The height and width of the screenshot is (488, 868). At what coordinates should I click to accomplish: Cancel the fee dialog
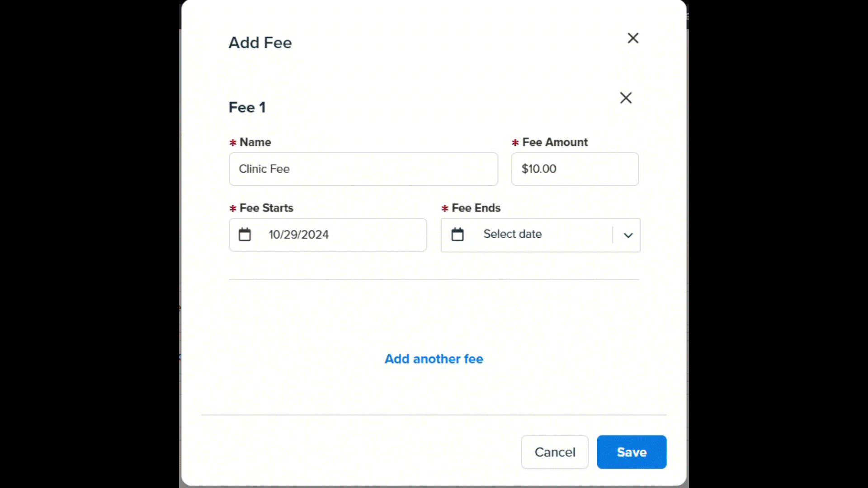pyautogui.click(x=555, y=452)
